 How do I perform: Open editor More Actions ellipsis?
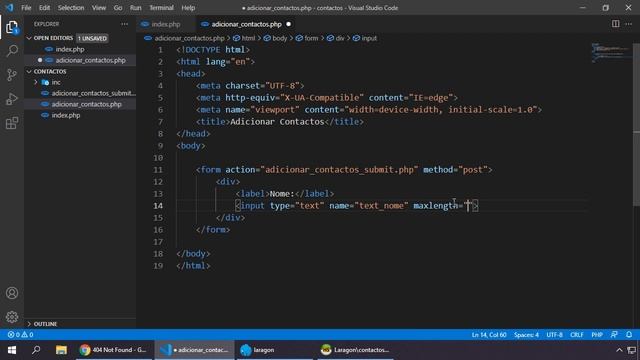(629, 24)
